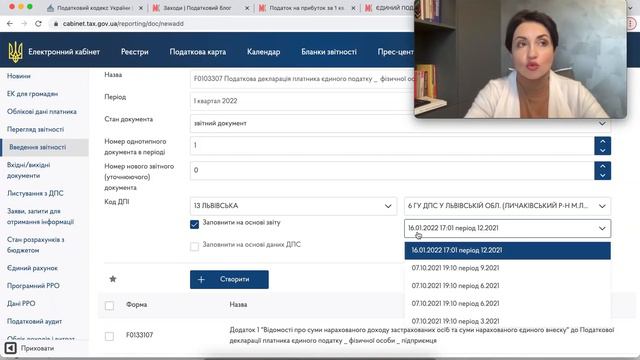
Task: Open Стан документа звітний документ dropdown
Action: tap(400, 123)
